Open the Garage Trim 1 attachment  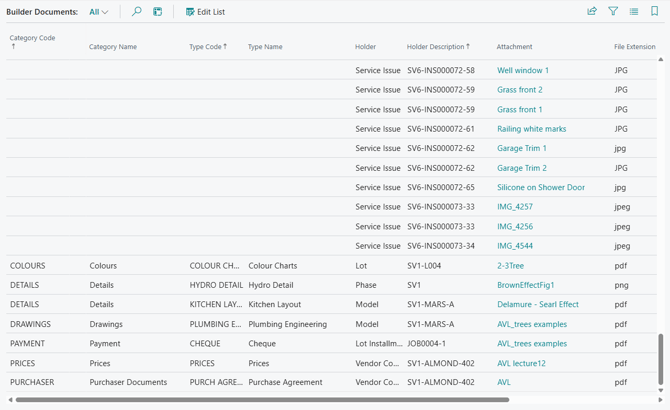(522, 148)
